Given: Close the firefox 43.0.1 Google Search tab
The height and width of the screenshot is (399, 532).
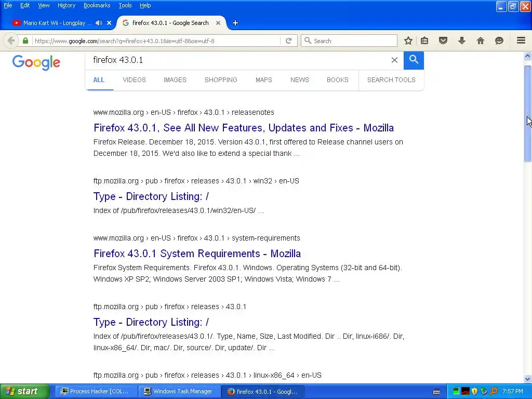Looking at the screenshot, I should [x=218, y=23].
